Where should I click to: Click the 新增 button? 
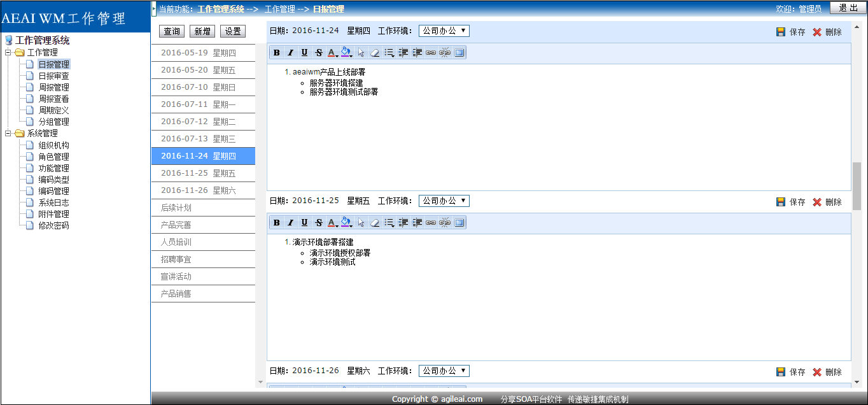[202, 32]
